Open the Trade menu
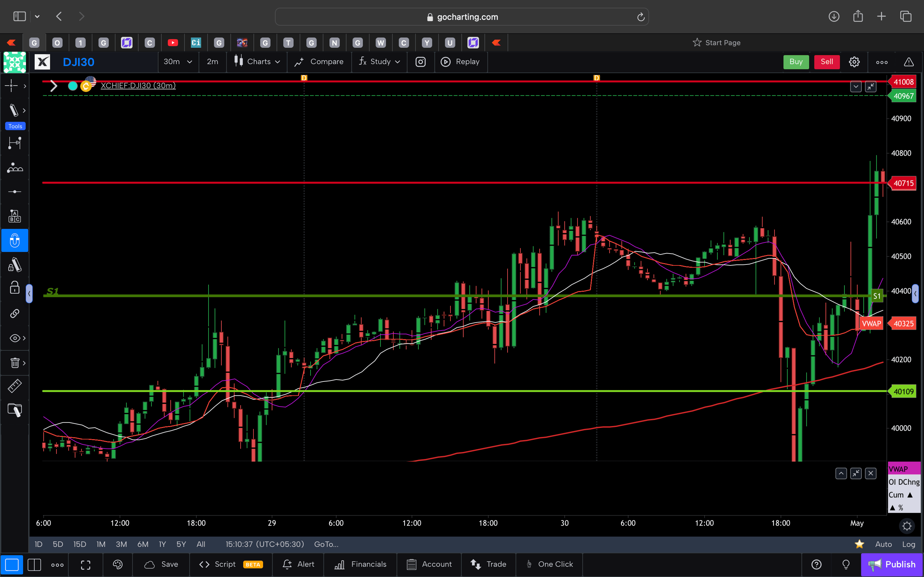Viewport: 924px width, 577px height. (x=489, y=564)
